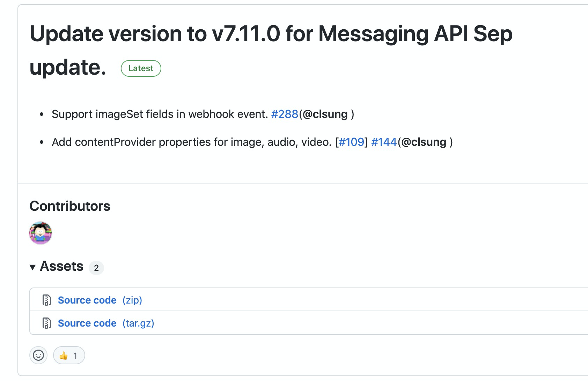Viewport: 588px width, 381px height.
Task: Download Source code (tar.gz) link
Action: (x=87, y=323)
